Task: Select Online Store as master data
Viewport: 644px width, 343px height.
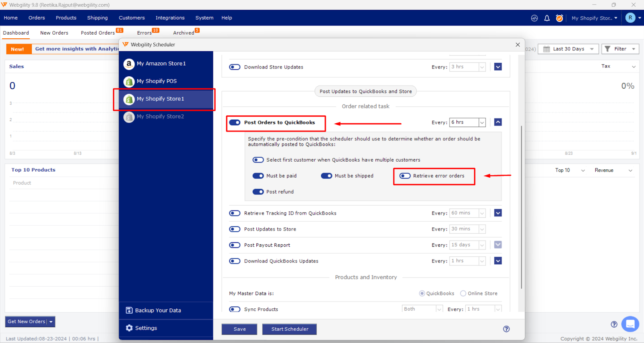Action: [463, 293]
